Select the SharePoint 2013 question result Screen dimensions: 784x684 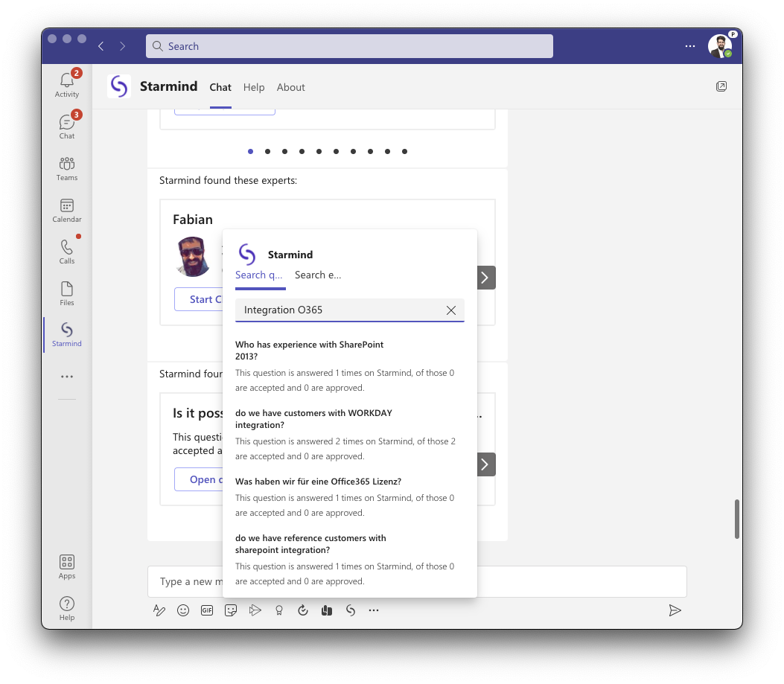[x=349, y=366]
